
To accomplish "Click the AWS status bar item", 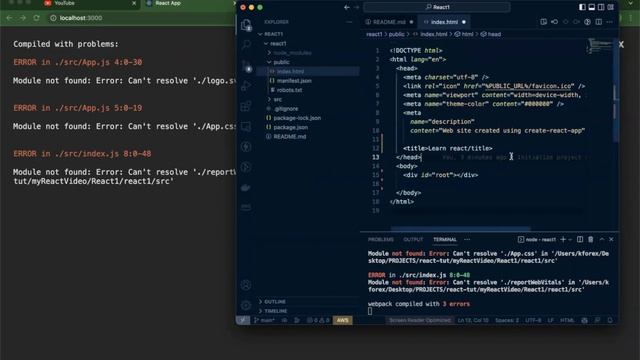I will 342,320.
